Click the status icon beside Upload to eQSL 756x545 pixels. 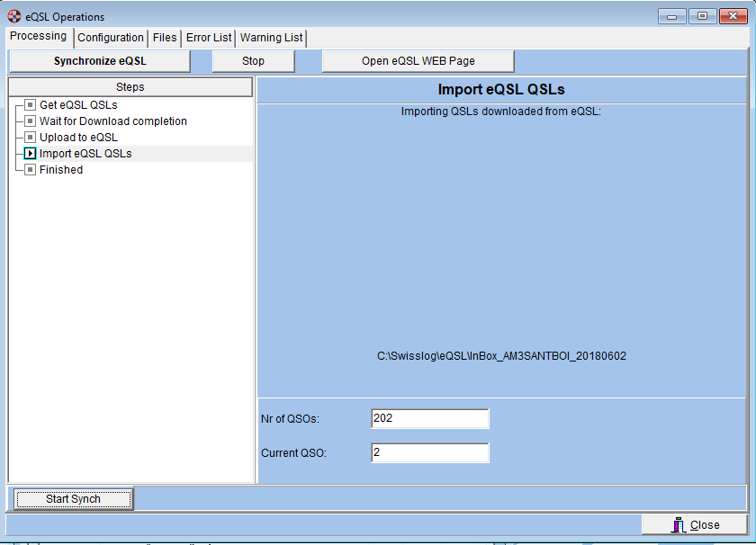point(31,138)
